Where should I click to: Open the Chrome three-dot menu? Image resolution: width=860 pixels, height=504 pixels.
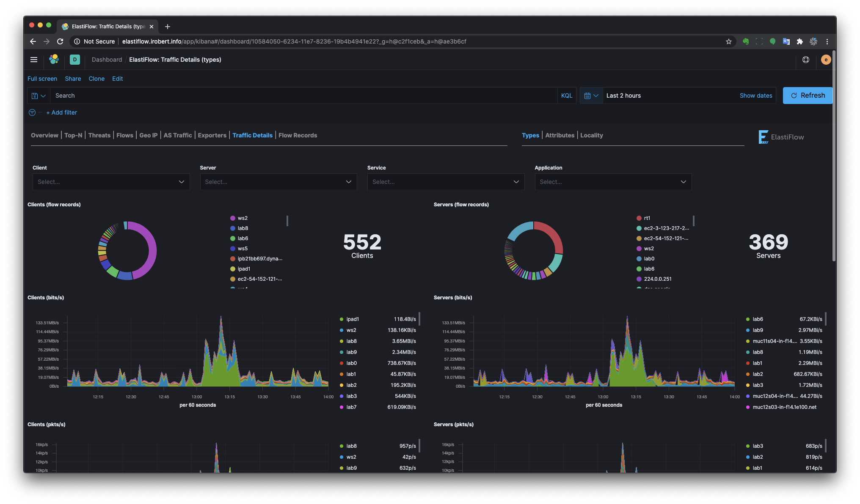point(827,41)
